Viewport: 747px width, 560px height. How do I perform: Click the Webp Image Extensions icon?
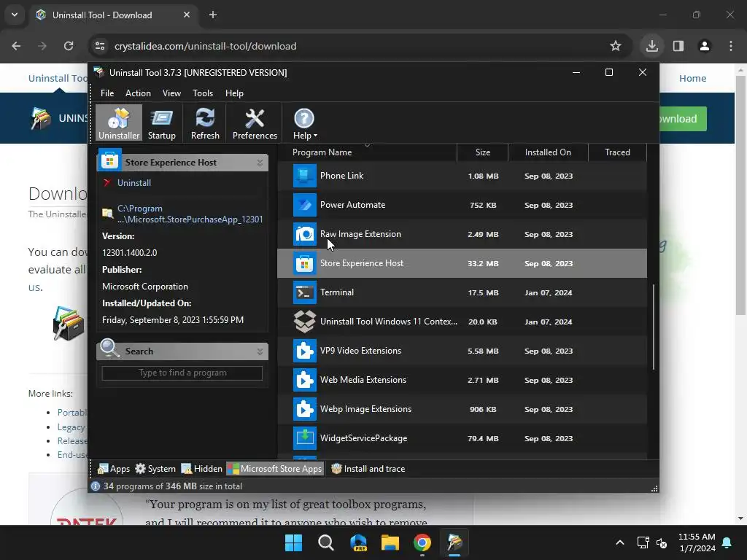click(x=304, y=409)
